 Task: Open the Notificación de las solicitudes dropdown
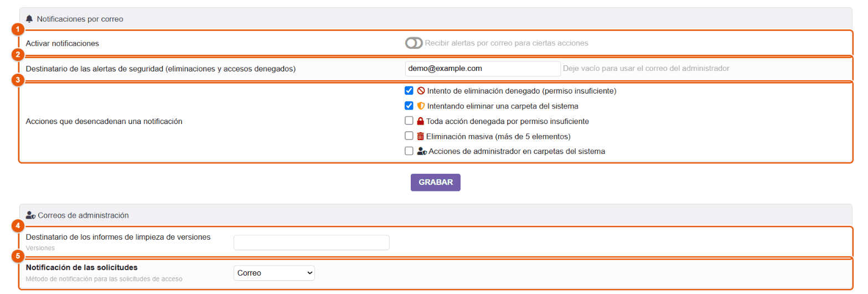pyautogui.click(x=274, y=273)
